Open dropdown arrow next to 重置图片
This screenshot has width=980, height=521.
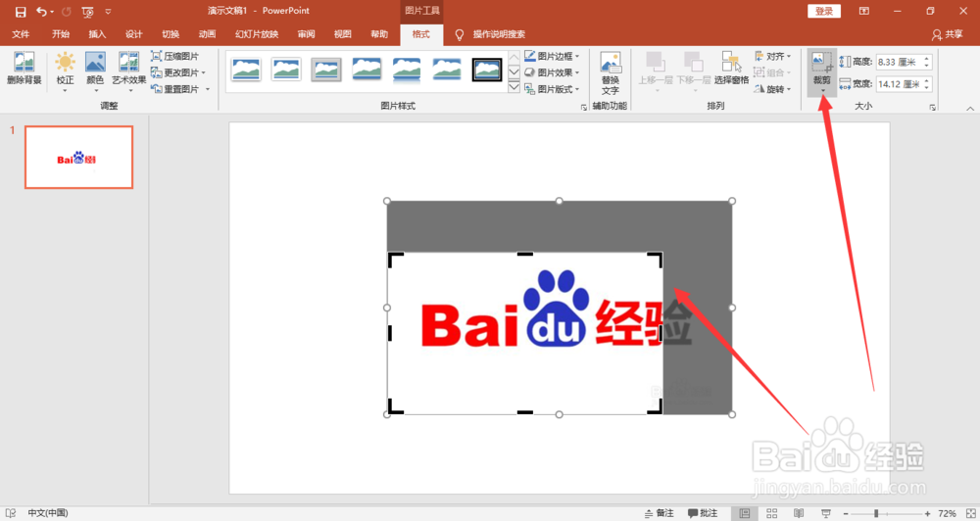point(208,89)
